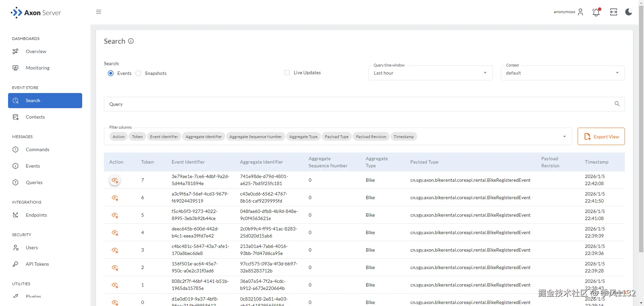Select the Events radio button

[x=111, y=73]
